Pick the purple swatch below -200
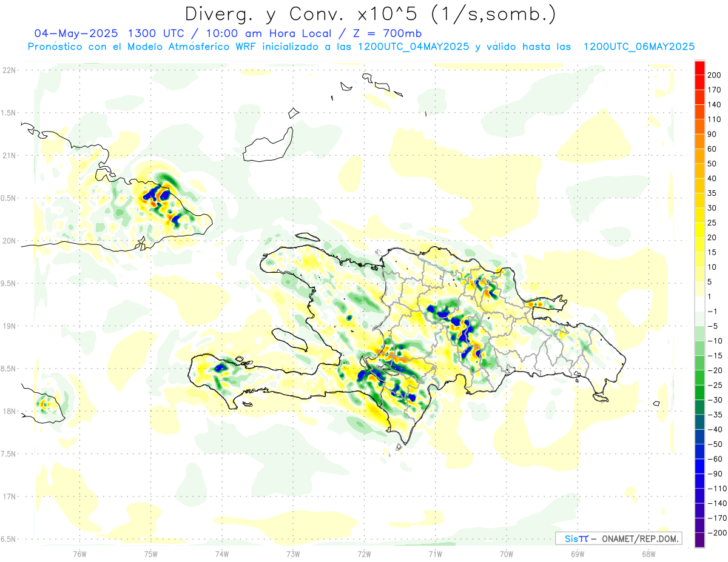 pos(700,540)
